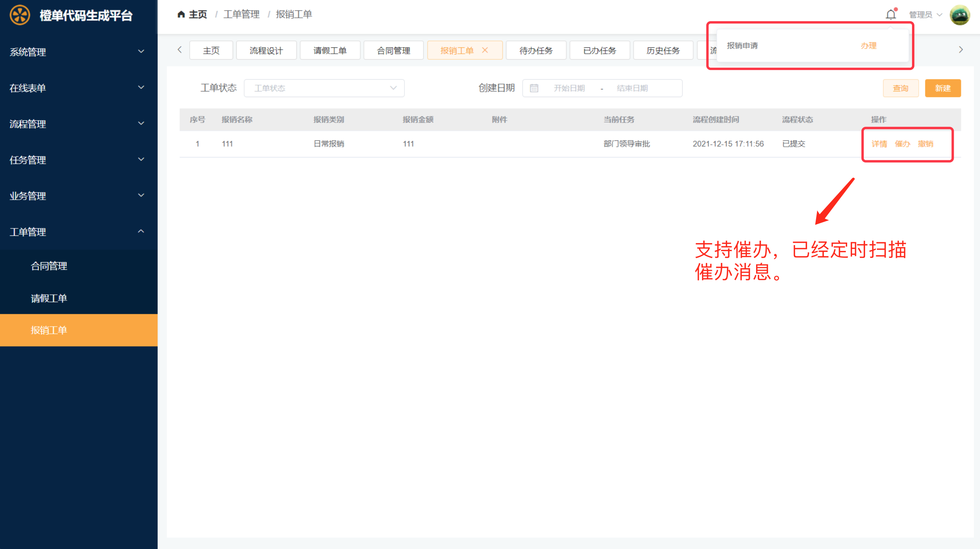The width and height of the screenshot is (980, 549).
Task: Open the 管理员 user dropdown
Action: point(925,15)
